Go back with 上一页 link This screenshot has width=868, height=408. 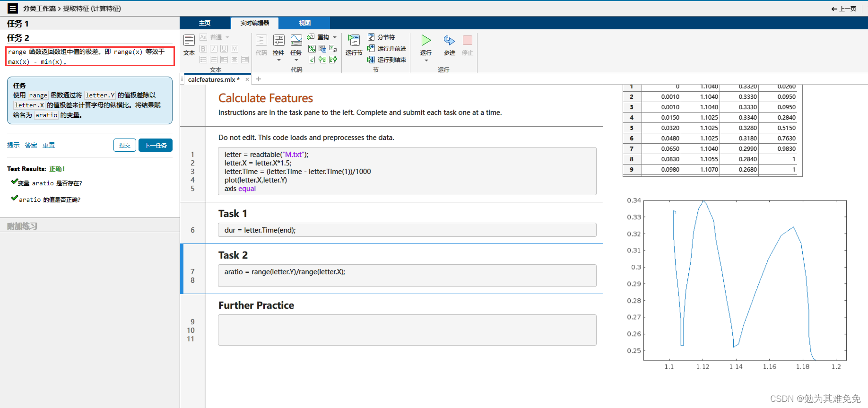[844, 9]
